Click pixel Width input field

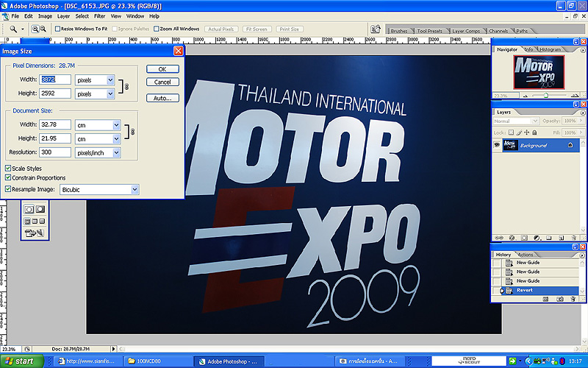(55, 79)
